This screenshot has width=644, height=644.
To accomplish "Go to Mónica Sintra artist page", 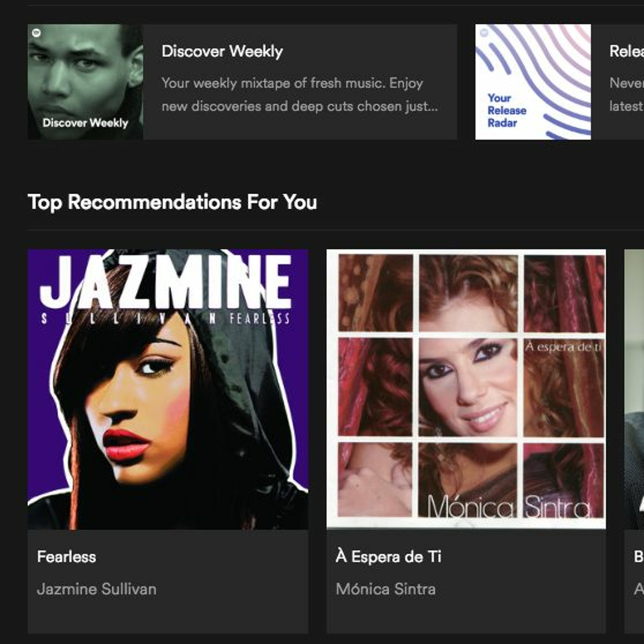I will (386, 589).
